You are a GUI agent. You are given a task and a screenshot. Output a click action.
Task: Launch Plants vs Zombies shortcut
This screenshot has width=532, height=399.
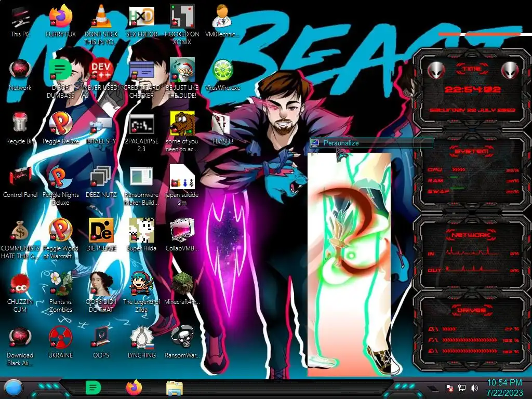(x=60, y=292)
